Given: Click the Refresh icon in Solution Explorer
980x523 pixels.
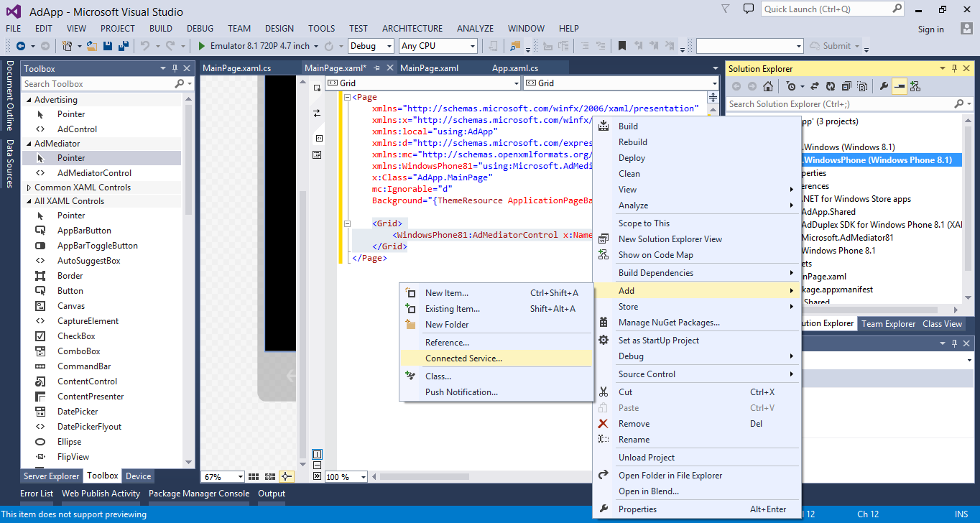Looking at the screenshot, I should (831, 86).
